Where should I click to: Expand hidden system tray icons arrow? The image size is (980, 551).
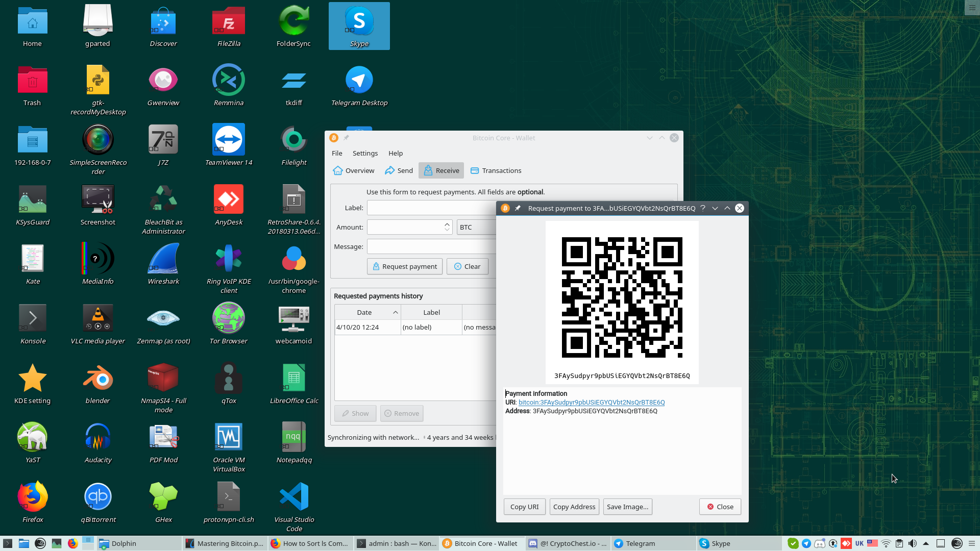click(x=926, y=543)
